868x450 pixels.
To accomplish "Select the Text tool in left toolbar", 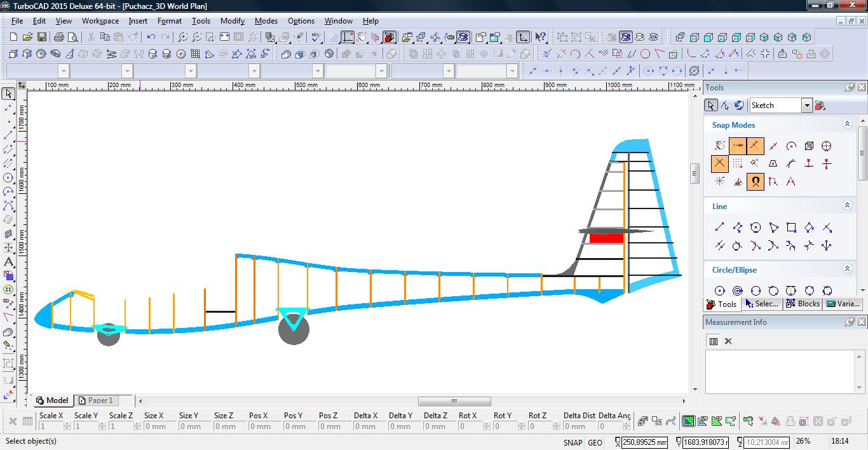I will [x=8, y=262].
